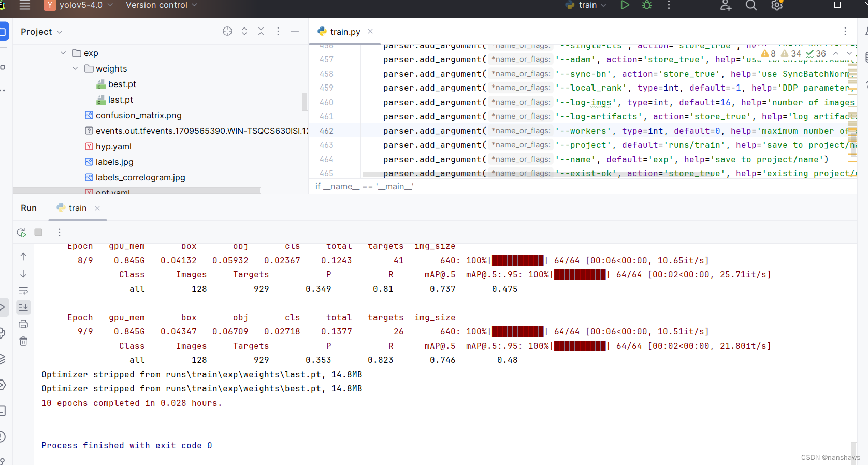Viewport: 868px width, 465px height.
Task: Open the train run configuration dropdown
Action: point(586,5)
